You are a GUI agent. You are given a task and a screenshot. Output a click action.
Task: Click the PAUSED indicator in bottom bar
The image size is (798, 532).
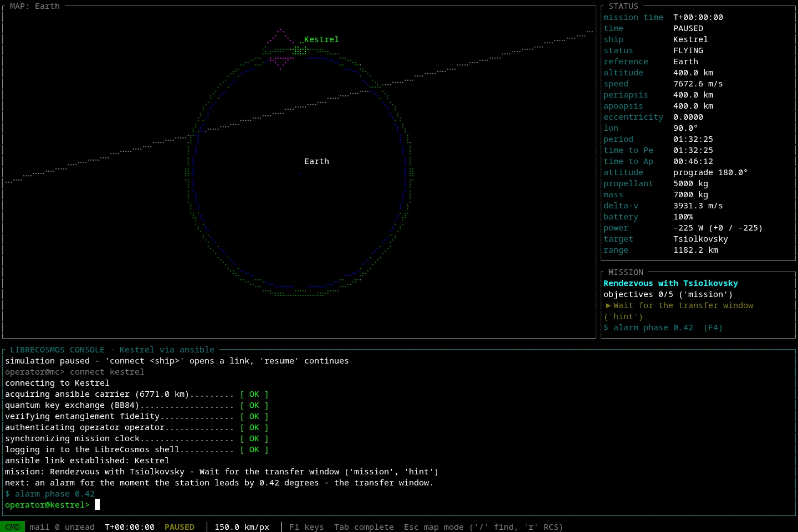tap(180, 527)
